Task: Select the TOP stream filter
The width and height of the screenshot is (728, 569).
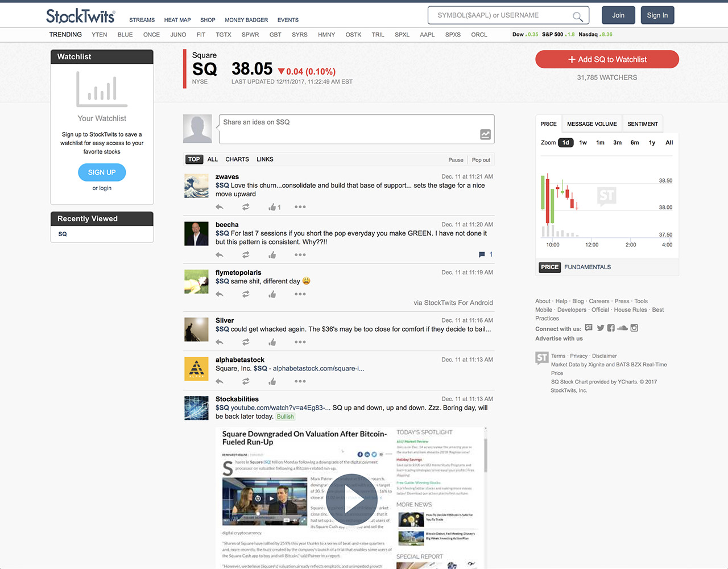Action: pos(194,159)
